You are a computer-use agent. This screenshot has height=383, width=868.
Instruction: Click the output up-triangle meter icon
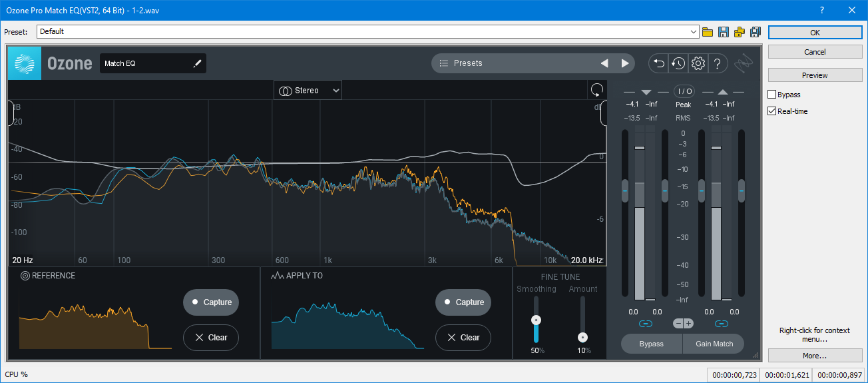(x=723, y=92)
